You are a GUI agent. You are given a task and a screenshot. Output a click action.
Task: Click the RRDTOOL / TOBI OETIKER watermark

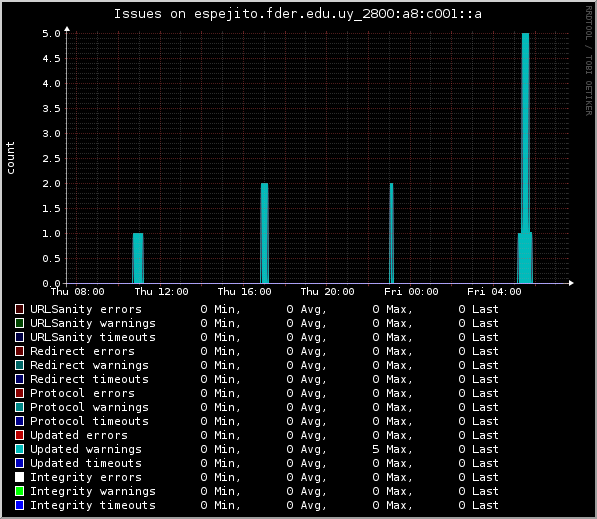[x=589, y=61]
